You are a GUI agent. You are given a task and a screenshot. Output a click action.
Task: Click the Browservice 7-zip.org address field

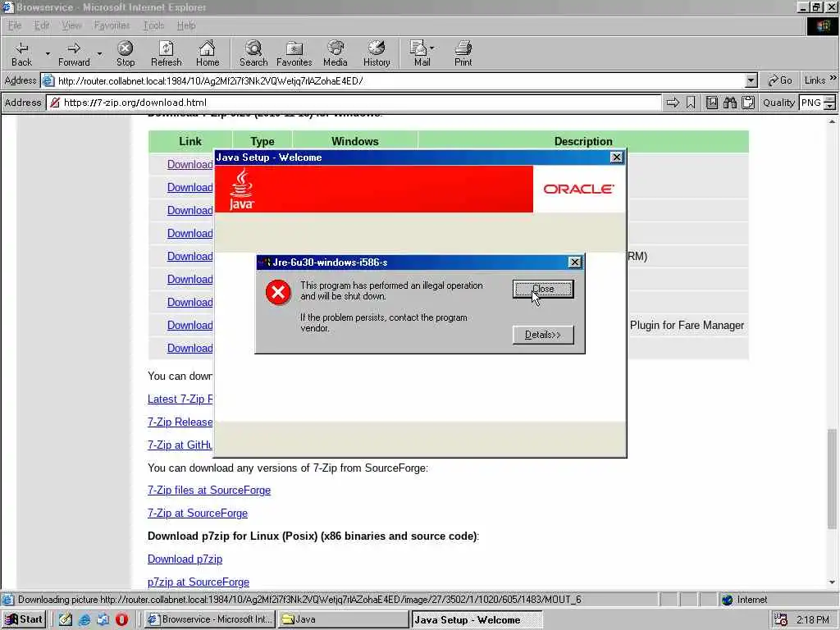tap(354, 103)
